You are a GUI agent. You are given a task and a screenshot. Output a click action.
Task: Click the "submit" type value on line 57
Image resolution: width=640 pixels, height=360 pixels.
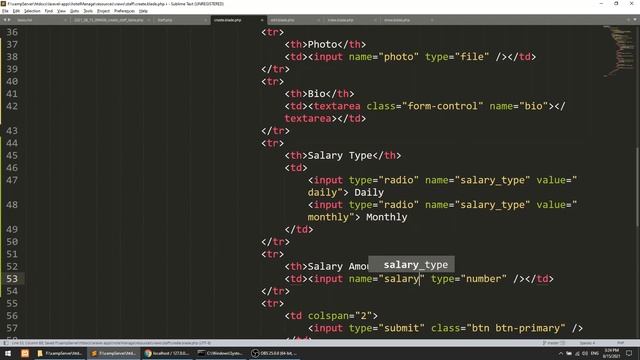pyautogui.click(x=401, y=328)
